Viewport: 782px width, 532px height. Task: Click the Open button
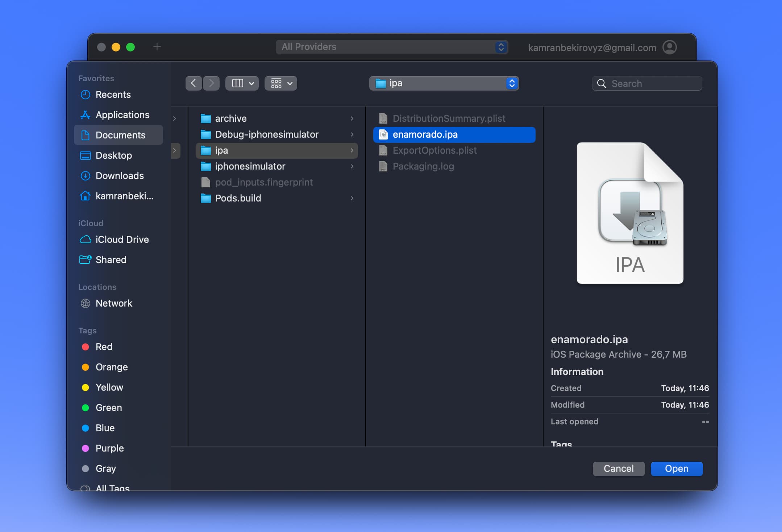676,469
